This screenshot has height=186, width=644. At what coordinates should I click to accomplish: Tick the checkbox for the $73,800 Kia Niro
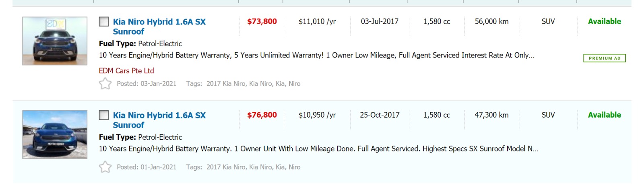(104, 22)
